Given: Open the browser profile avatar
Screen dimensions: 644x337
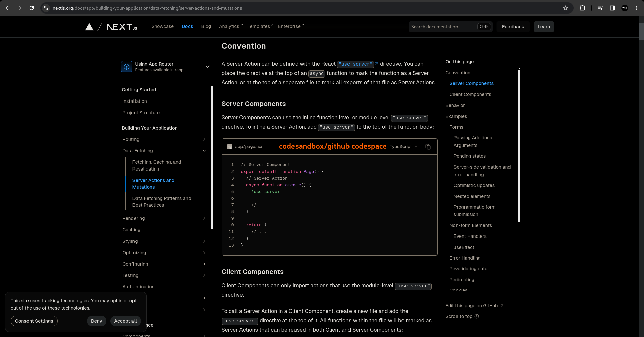Looking at the screenshot, I should point(625,8).
